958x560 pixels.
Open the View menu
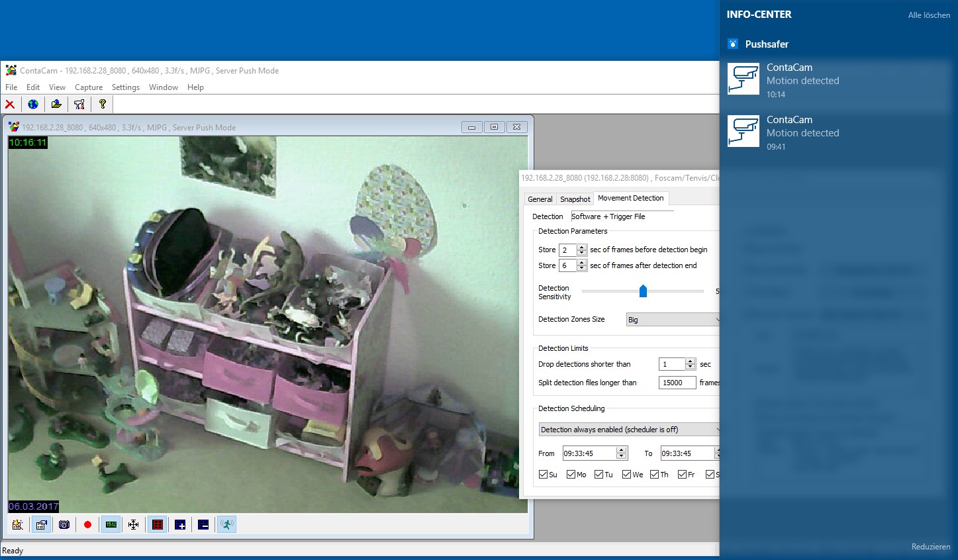point(57,87)
